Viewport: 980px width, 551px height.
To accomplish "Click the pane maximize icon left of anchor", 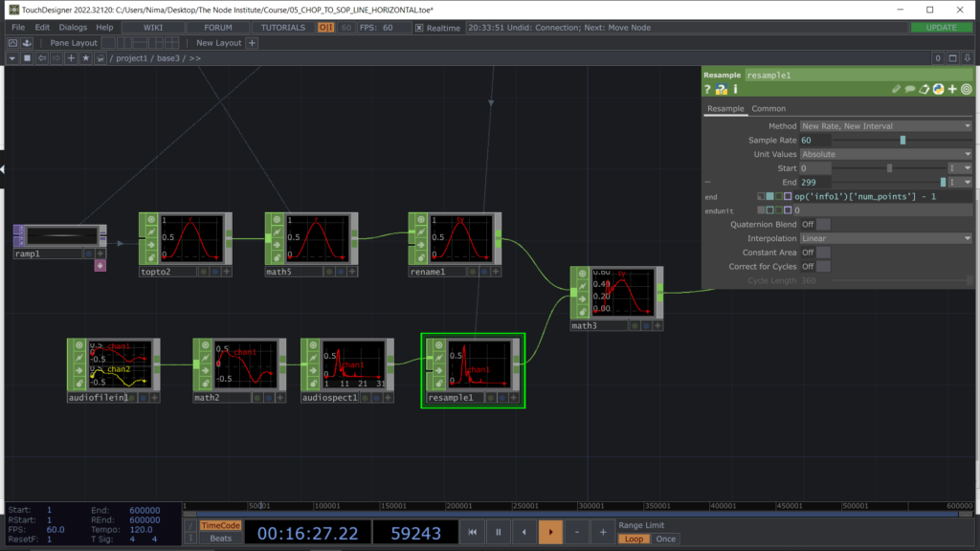I will pyautogui.click(x=12, y=42).
